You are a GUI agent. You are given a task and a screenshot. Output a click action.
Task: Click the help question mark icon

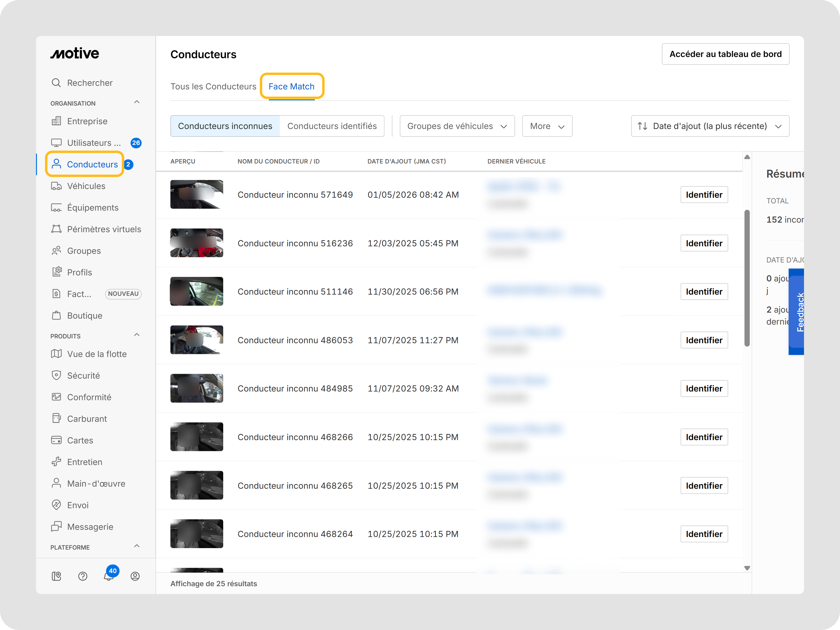click(83, 576)
